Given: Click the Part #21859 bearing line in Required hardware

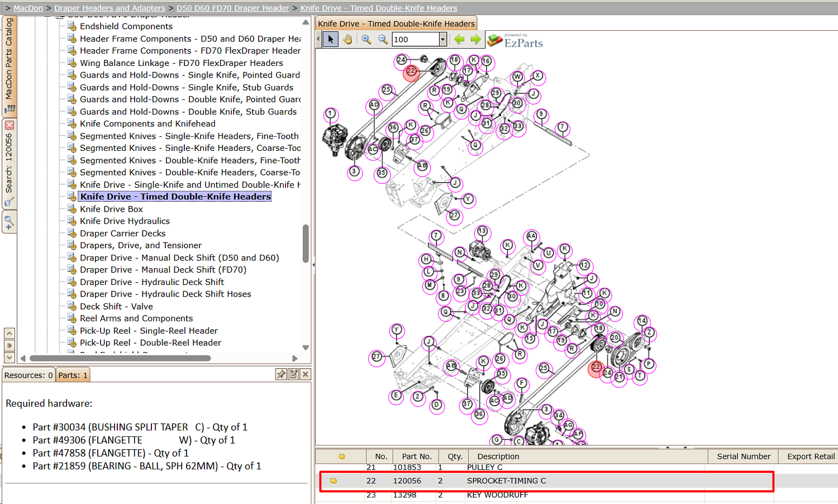Looking at the screenshot, I should (147, 466).
